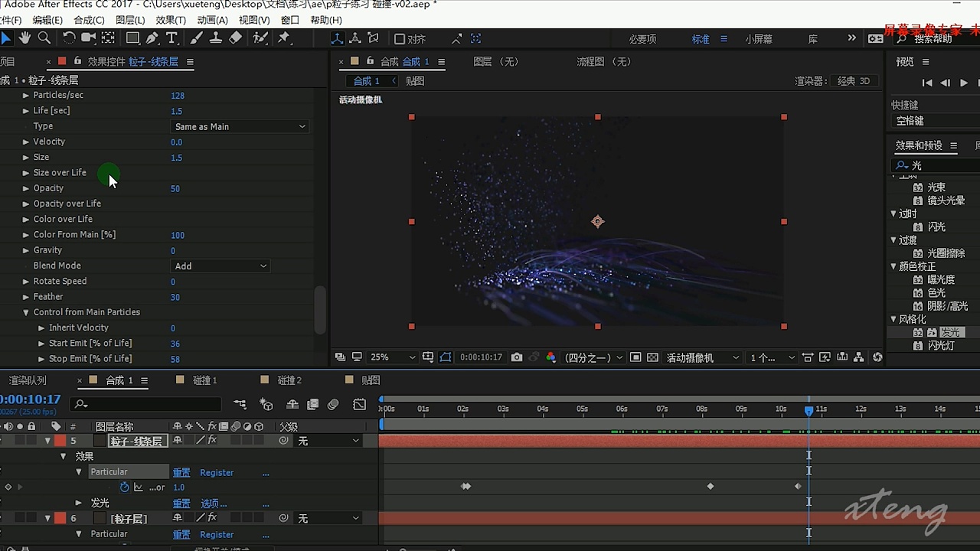Open the 渲染队列 tab

(28, 380)
